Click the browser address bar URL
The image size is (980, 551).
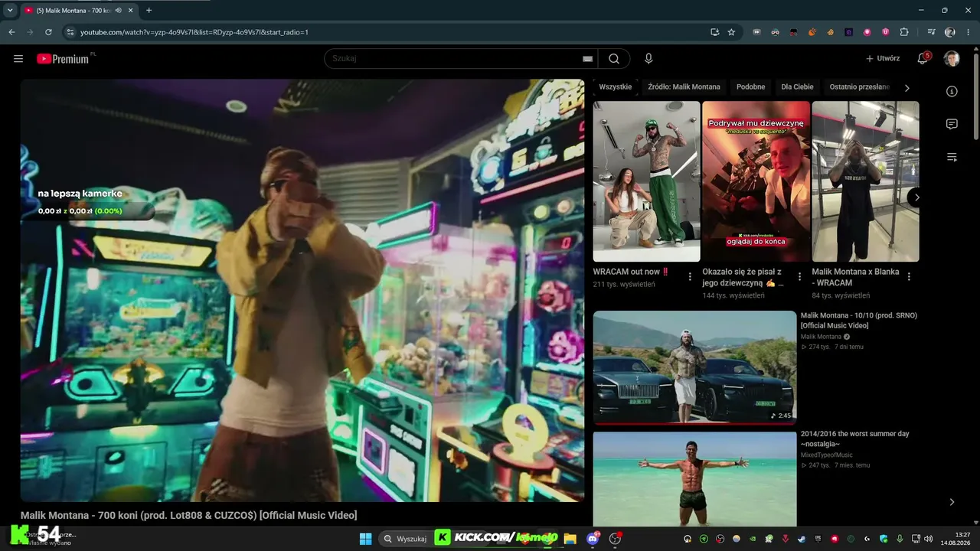pyautogui.click(x=194, y=32)
